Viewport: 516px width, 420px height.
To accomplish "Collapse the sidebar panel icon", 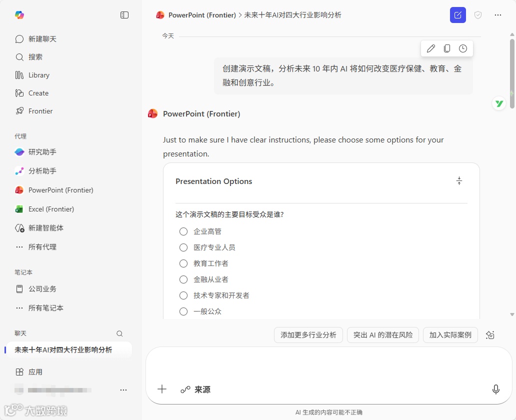I will (124, 15).
